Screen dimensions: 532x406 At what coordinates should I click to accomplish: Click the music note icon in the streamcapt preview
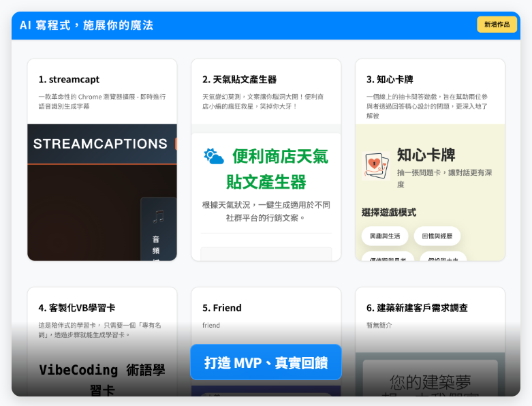159,217
